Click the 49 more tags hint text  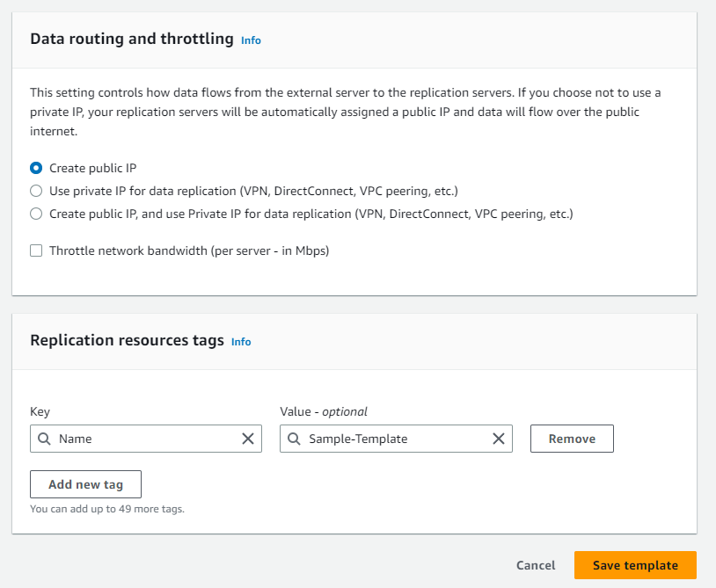coord(107,508)
